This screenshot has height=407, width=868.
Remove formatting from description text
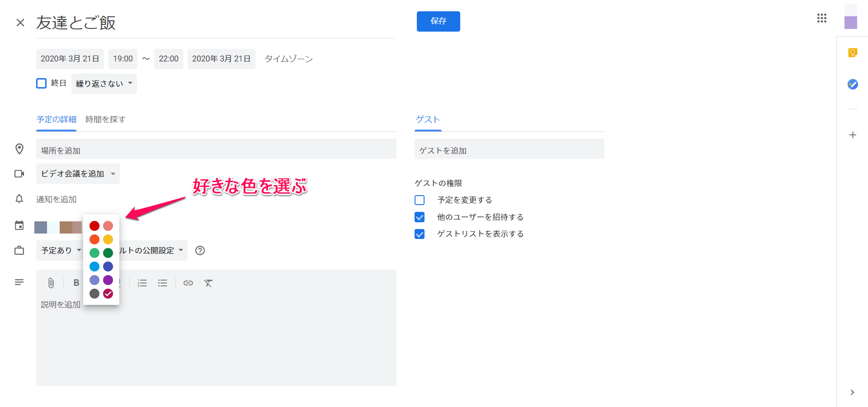click(208, 283)
